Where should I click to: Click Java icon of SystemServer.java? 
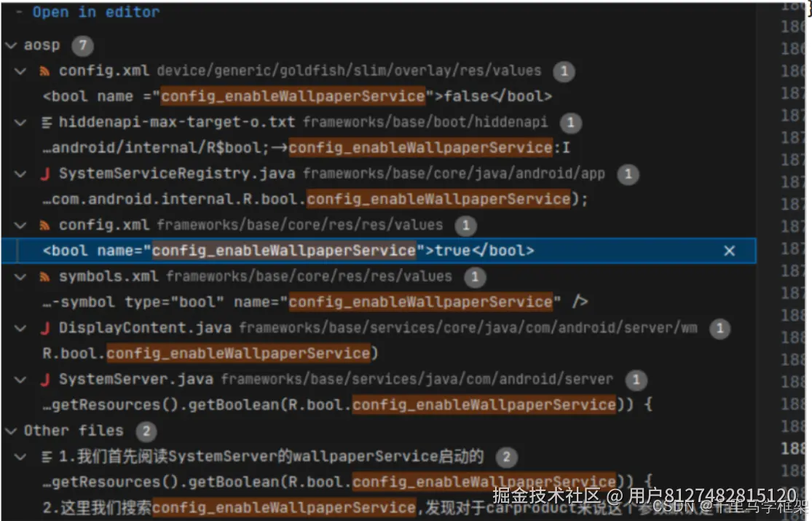[x=45, y=380]
